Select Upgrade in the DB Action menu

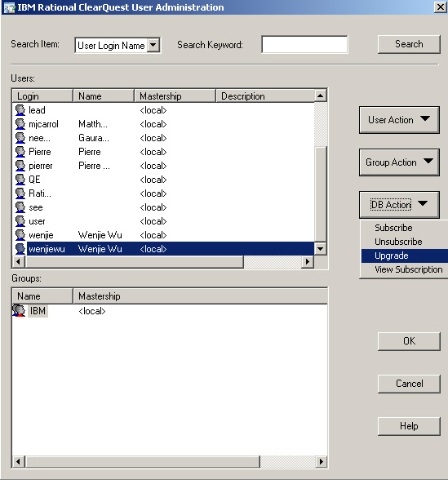click(405, 256)
